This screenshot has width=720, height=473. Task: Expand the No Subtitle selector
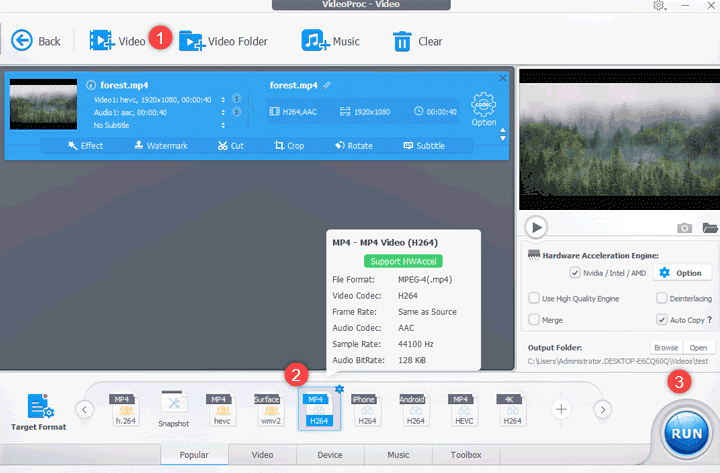223,125
